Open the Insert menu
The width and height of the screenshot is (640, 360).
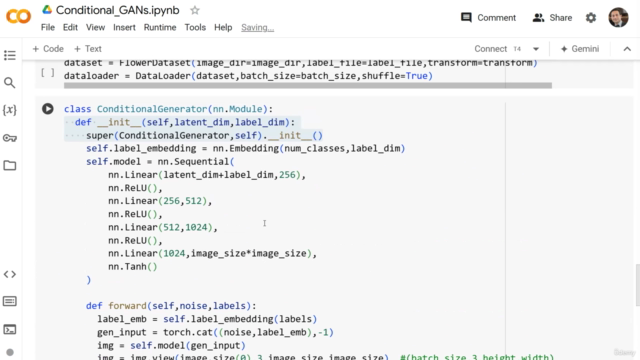tap(124, 27)
